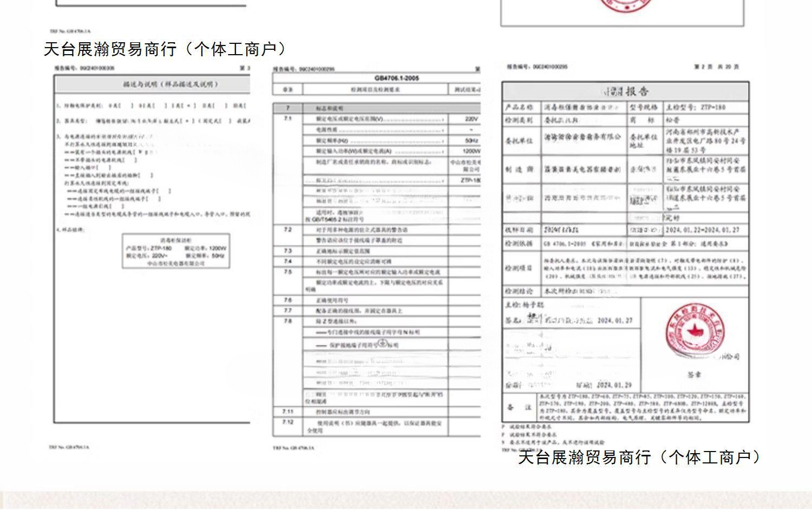Click the '220V' value in row 7.1

[x=471, y=119]
